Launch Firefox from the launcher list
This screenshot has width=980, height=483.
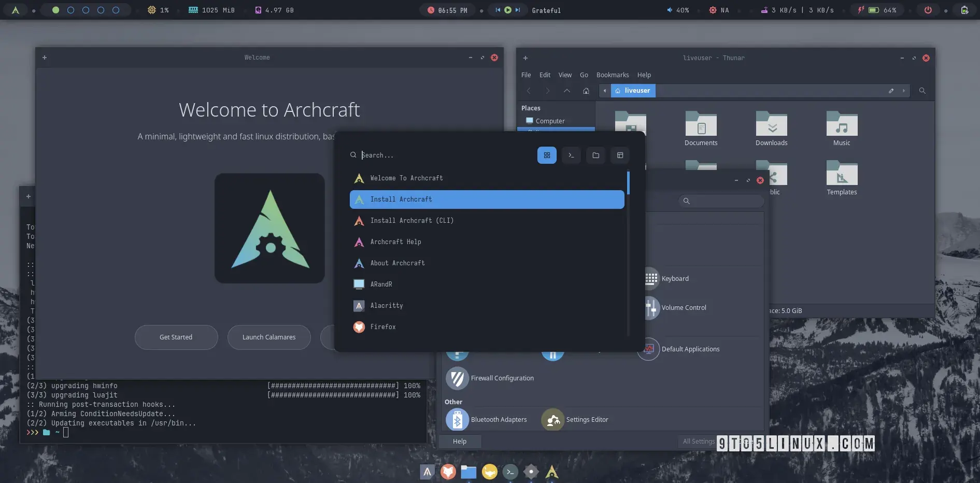coord(487,327)
